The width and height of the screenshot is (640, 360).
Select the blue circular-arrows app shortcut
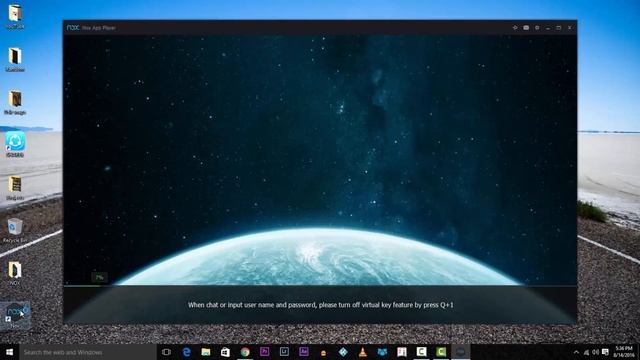15,144
